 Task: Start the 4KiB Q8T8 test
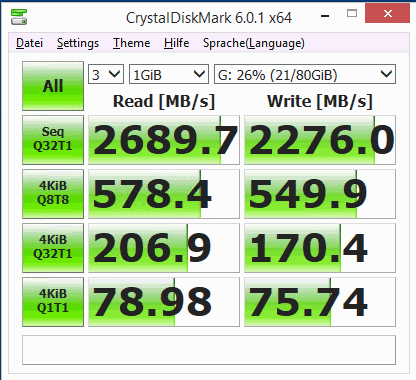[53, 194]
